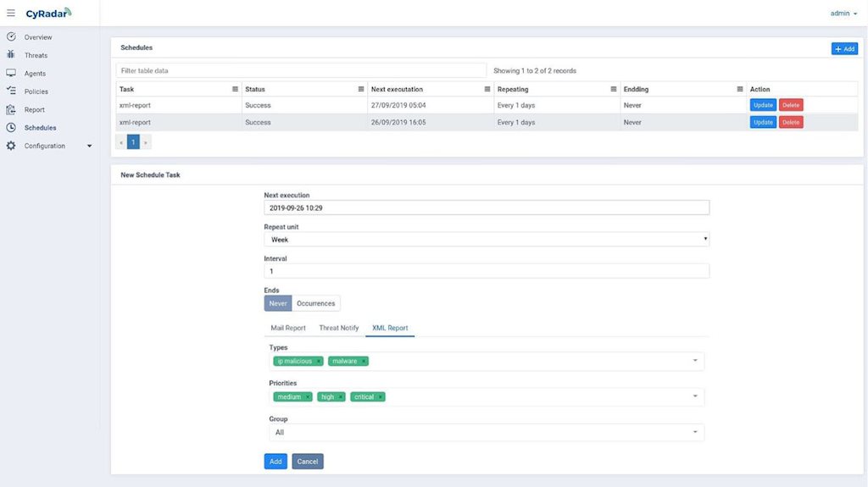Image resolution: width=868 pixels, height=487 pixels.
Task: Open the Group dropdown
Action: (x=484, y=433)
